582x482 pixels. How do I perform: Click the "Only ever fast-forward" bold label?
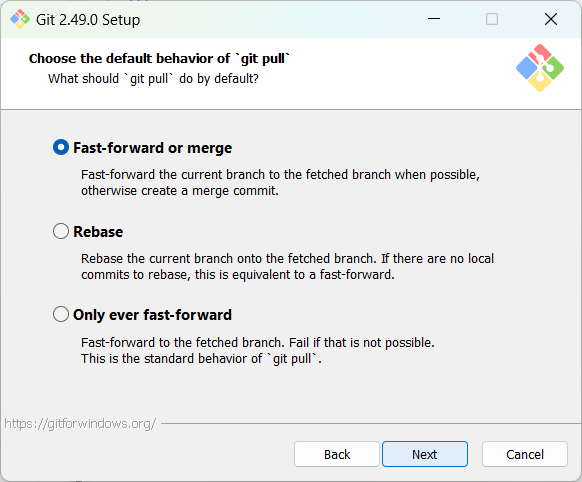(x=152, y=315)
